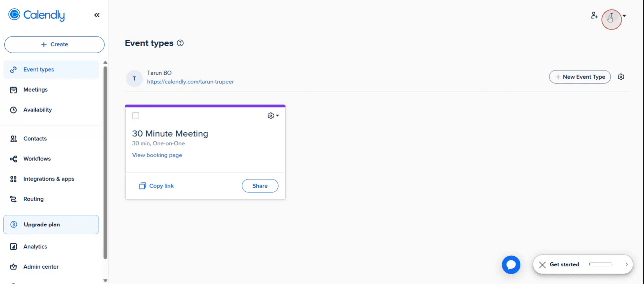Click the Get started progress bar

click(601, 264)
